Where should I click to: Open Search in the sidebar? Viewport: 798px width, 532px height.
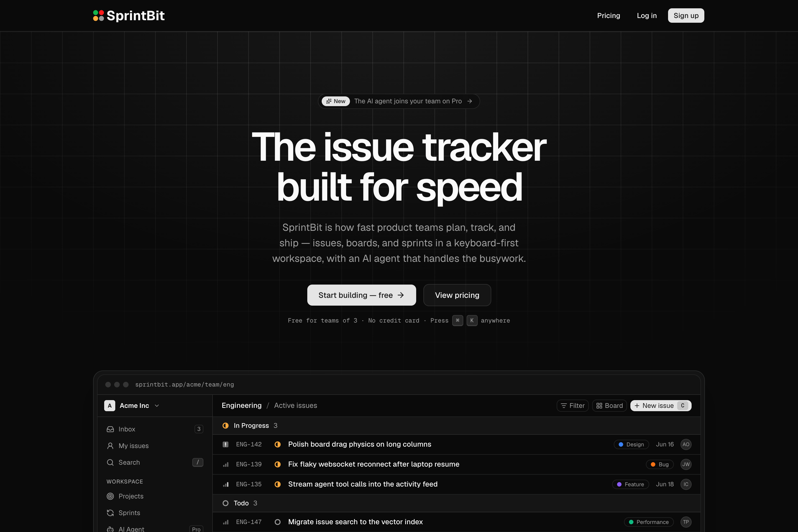[x=155, y=462]
